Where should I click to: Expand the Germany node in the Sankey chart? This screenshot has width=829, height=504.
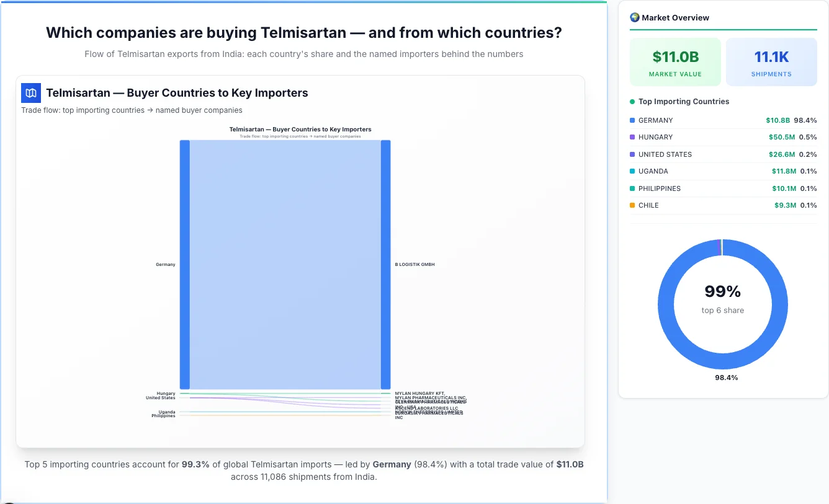click(x=183, y=263)
